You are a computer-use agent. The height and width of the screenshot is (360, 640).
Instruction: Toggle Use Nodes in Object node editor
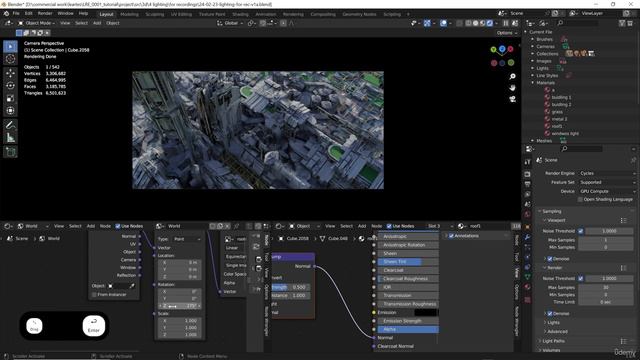389,226
